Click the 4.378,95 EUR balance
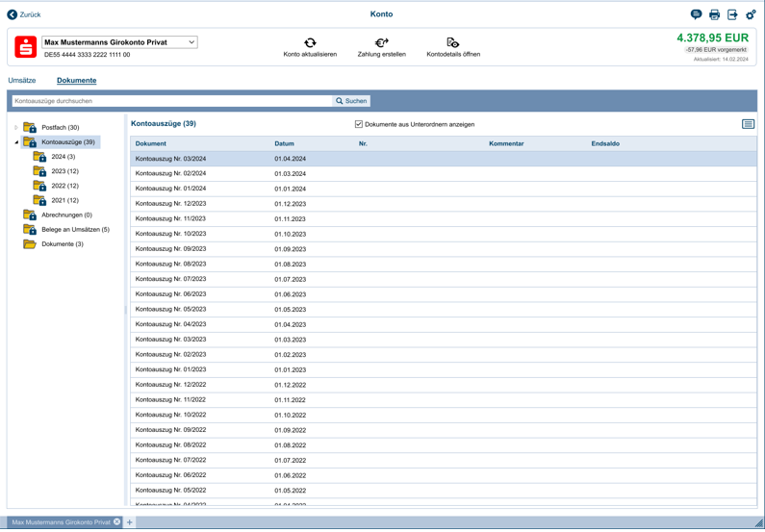This screenshot has width=765, height=532. click(x=712, y=38)
